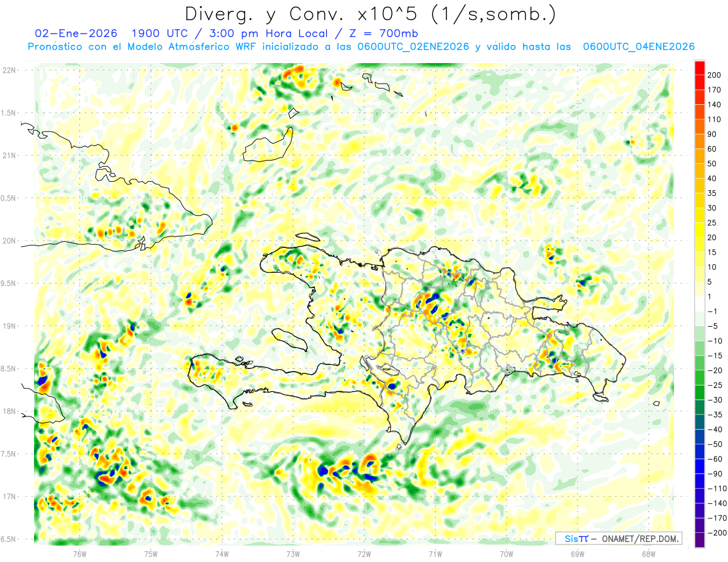Click the '-110' colorbar label

(x=716, y=489)
